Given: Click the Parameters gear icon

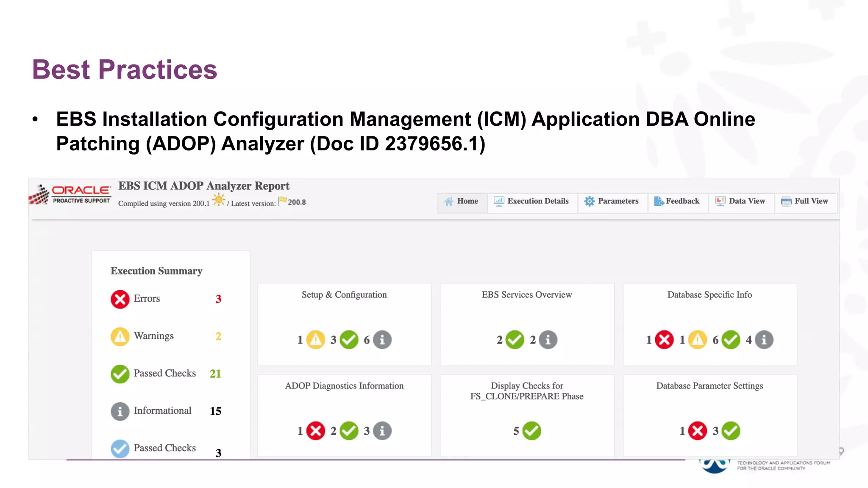Looking at the screenshot, I should [x=589, y=202].
